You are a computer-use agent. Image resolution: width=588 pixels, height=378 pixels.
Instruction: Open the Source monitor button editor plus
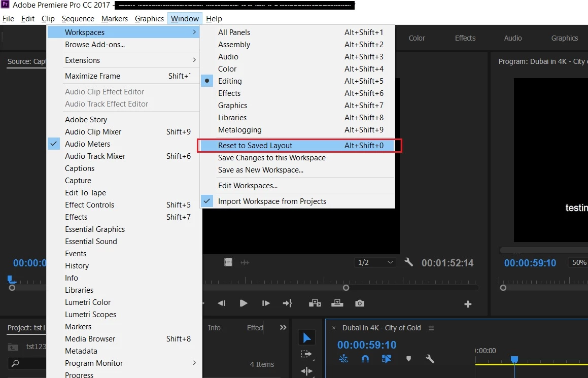pos(468,304)
